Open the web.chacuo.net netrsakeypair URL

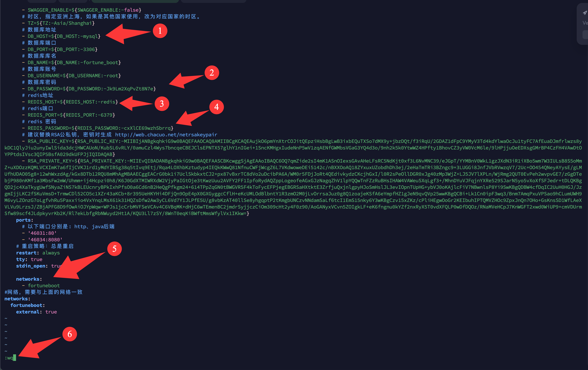click(166, 135)
